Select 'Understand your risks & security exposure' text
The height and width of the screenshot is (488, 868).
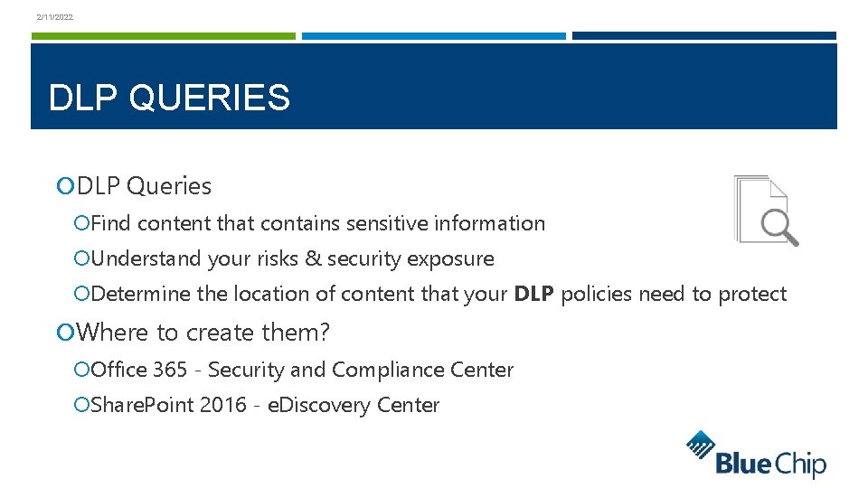[x=292, y=258]
